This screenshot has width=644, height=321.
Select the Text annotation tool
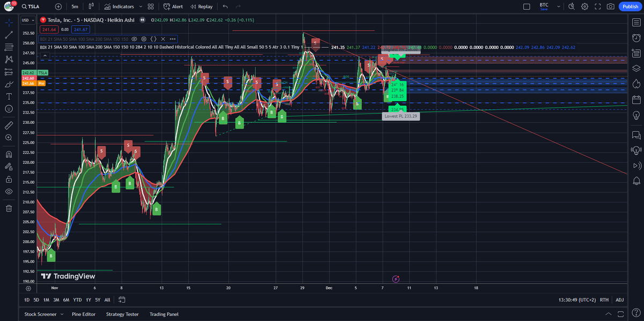point(9,96)
